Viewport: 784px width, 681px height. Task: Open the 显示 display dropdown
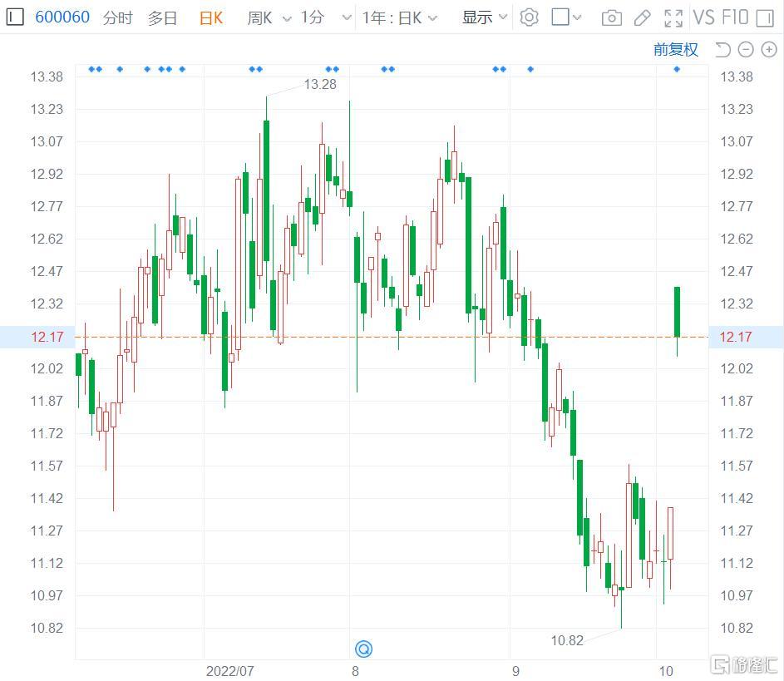pos(484,17)
